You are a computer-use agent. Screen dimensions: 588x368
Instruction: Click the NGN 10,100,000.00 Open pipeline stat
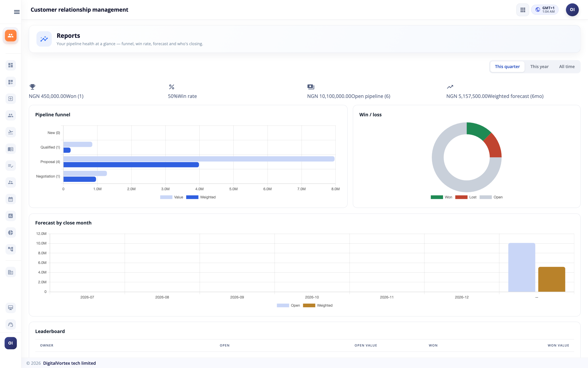click(x=349, y=96)
